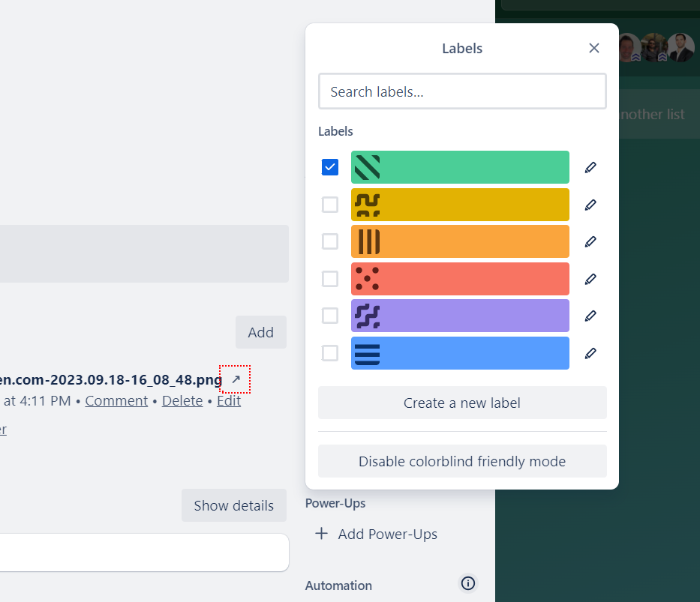The width and height of the screenshot is (700, 602).
Task: Focus the Search labels input field
Action: (x=462, y=91)
